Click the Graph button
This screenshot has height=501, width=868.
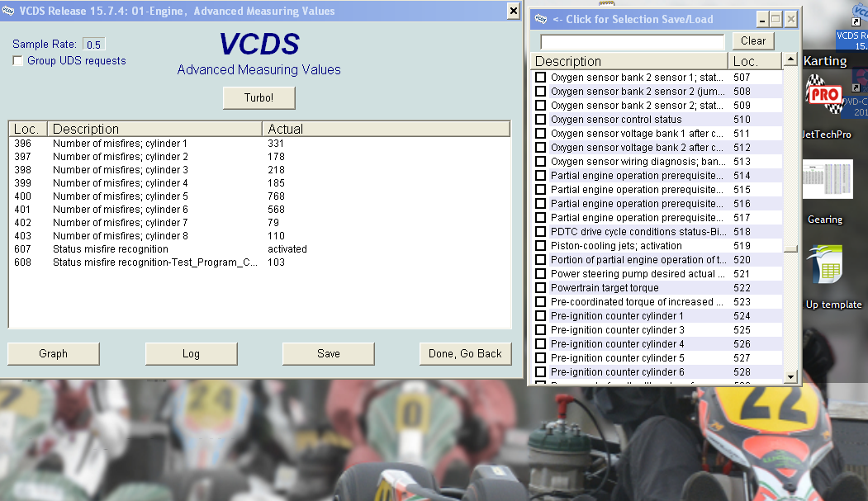click(x=53, y=353)
